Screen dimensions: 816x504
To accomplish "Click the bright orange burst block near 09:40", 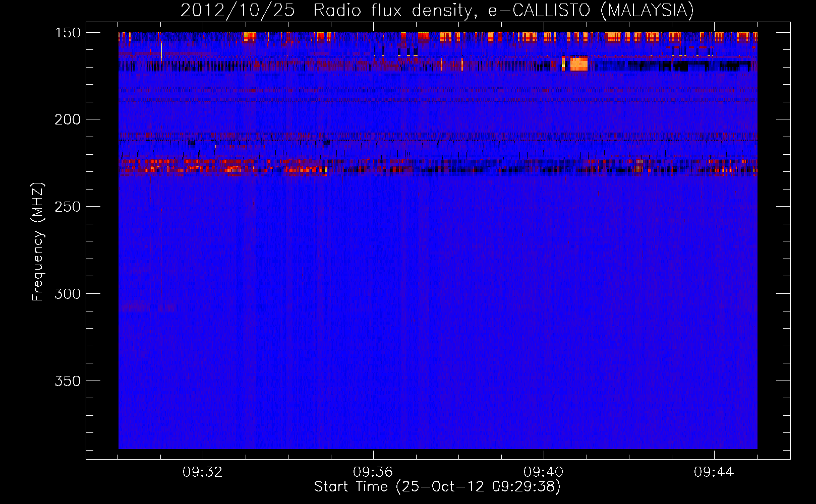I will coord(579,64).
